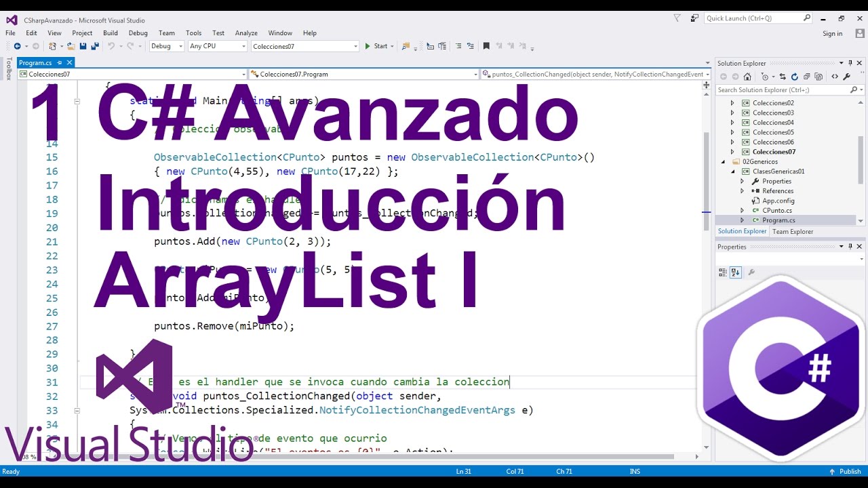Open the File menu

(x=11, y=33)
